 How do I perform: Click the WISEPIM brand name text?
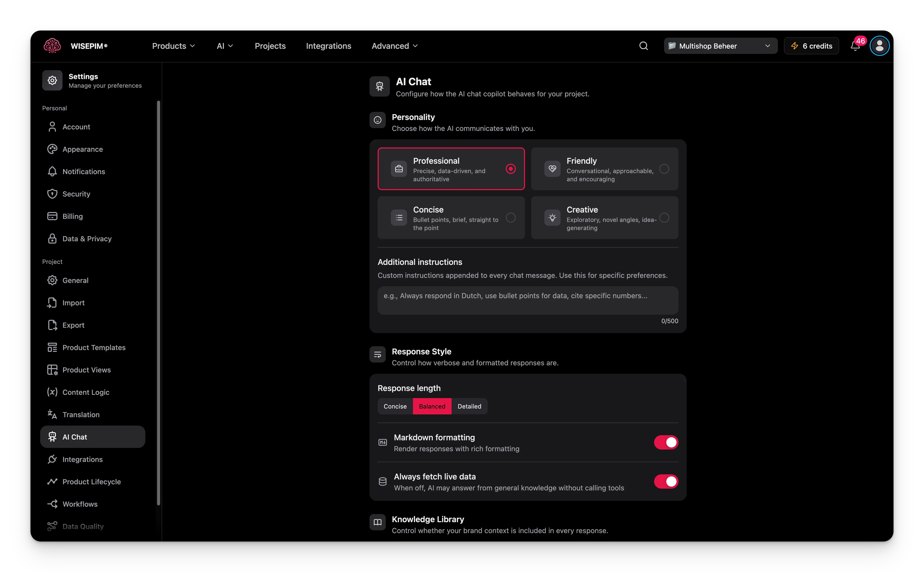(x=89, y=46)
